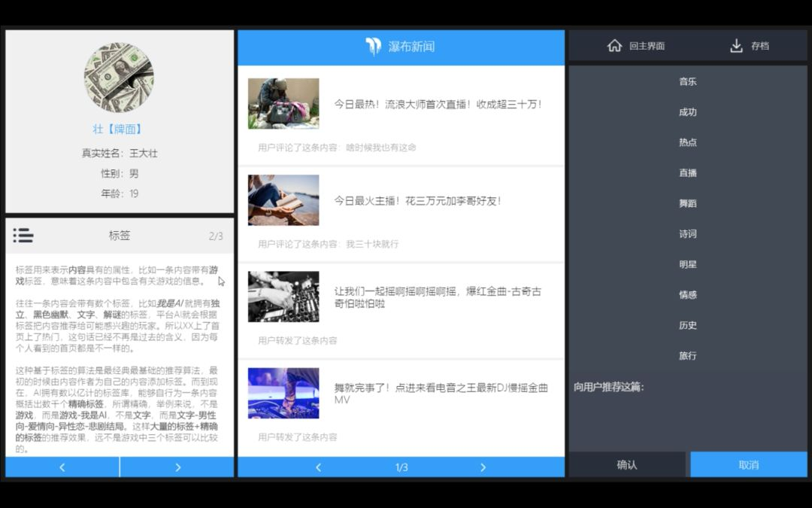The width and height of the screenshot is (812, 508).
Task: Go to next page of 标签 panel
Action: click(x=177, y=467)
